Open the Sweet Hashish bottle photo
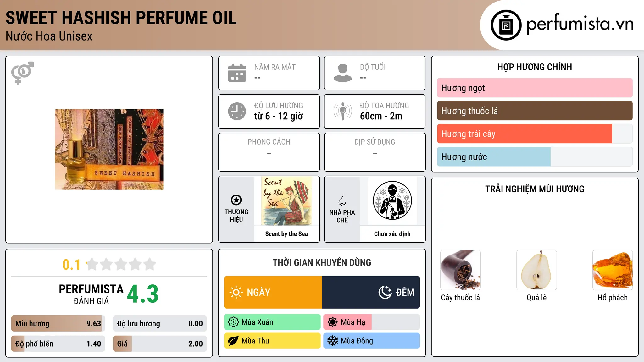644x362 pixels. (x=109, y=150)
